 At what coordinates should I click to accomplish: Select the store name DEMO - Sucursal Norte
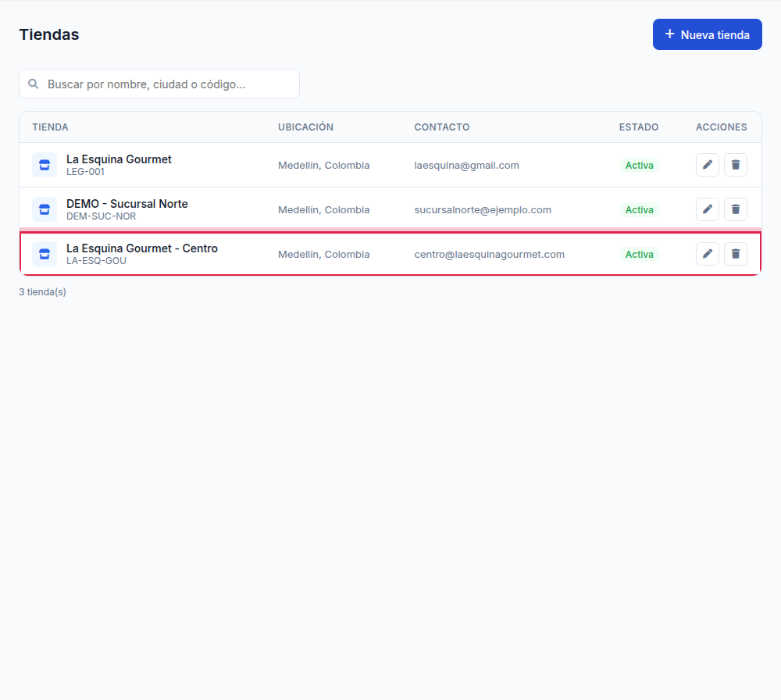tap(127, 204)
